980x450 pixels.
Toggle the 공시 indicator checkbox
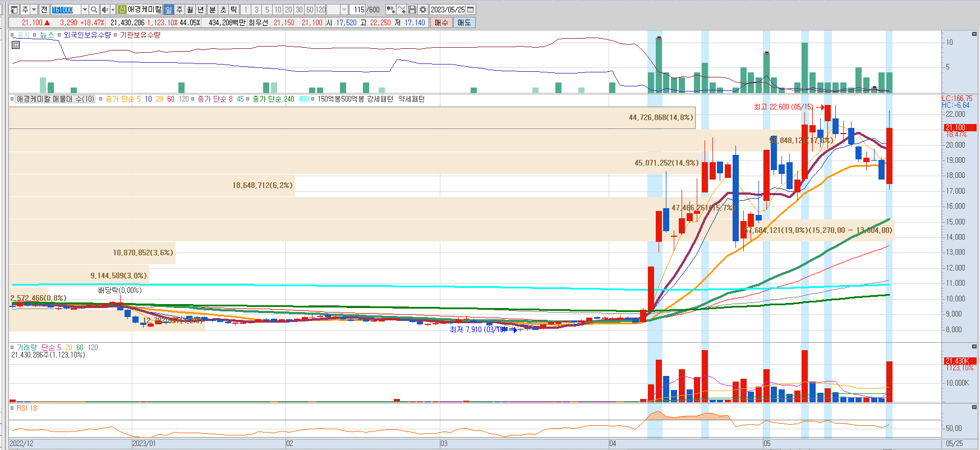[12, 35]
